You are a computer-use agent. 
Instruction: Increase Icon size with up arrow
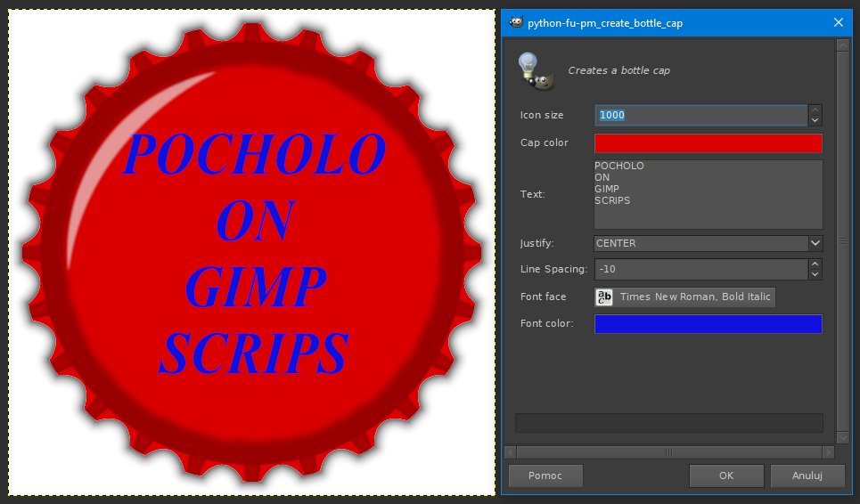pos(815,110)
